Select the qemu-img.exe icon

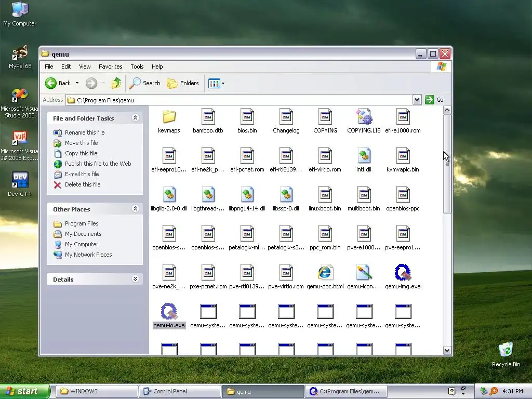(x=403, y=272)
